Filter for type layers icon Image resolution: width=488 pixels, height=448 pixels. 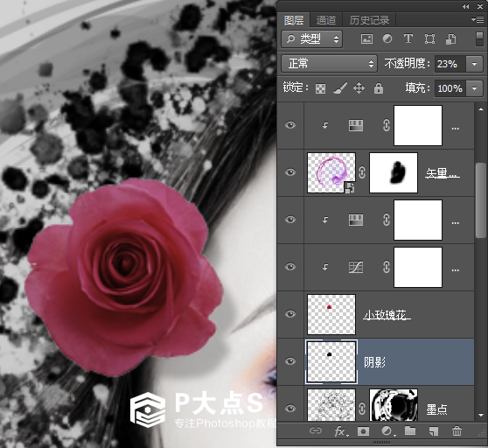pyautogui.click(x=408, y=38)
